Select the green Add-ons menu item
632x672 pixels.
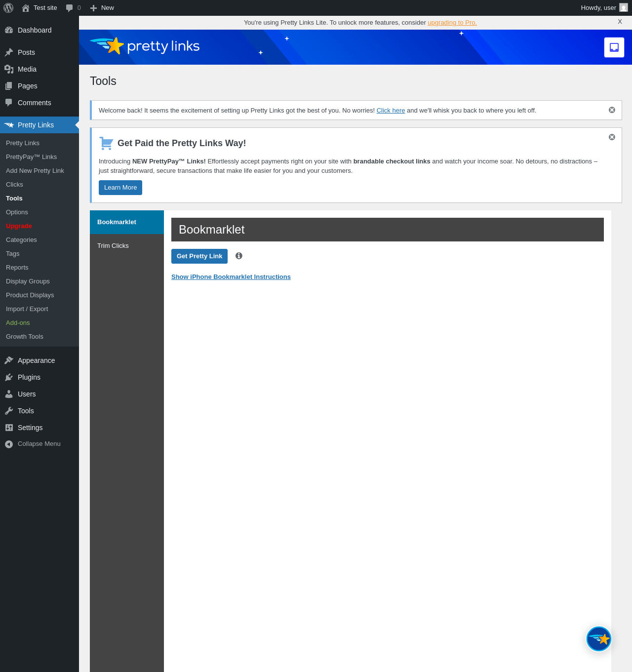coord(18,323)
